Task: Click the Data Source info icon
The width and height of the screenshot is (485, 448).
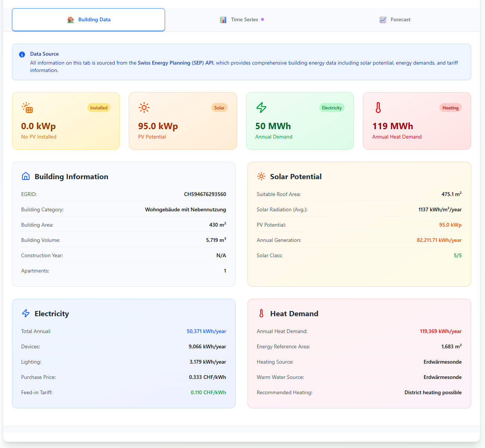Action: tap(22, 55)
